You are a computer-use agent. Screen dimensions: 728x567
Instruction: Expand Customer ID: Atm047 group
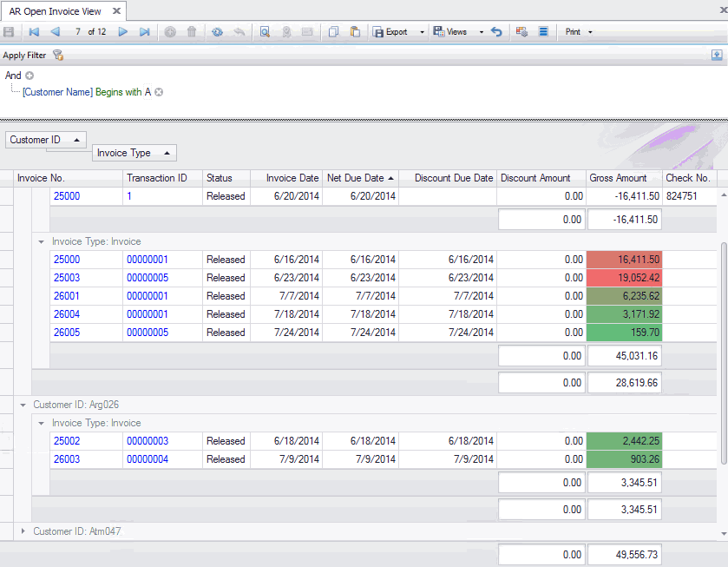(23, 530)
